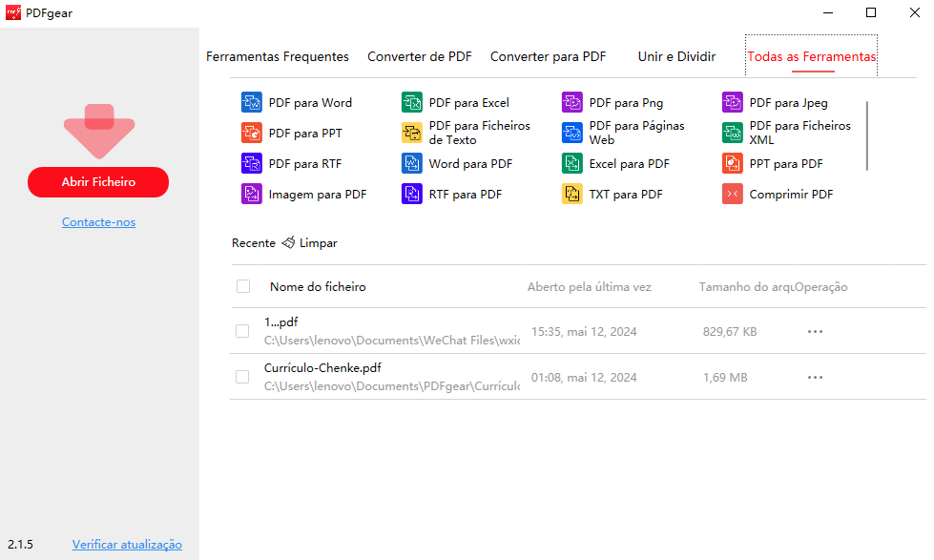934x560 pixels.
Task: Click the 1,69 MB size cell
Action: [x=725, y=378]
